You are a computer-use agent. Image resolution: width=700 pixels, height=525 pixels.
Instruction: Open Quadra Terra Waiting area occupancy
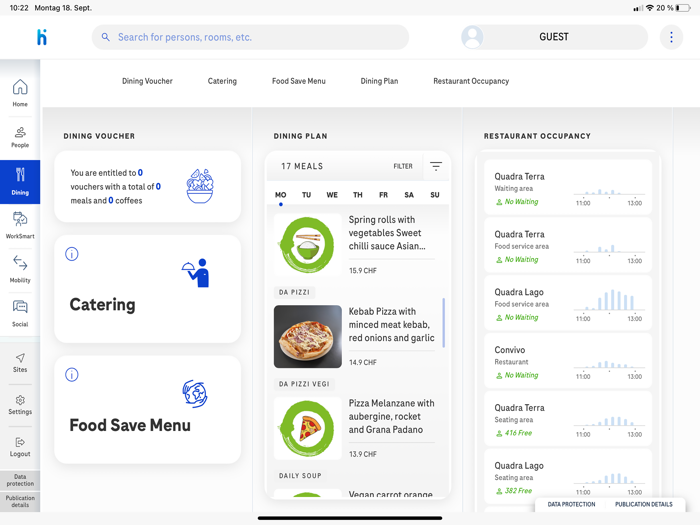click(x=568, y=187)
